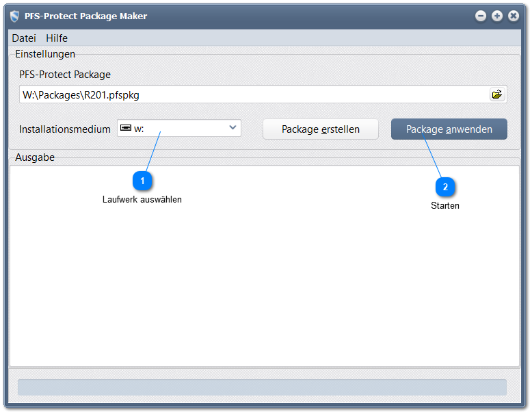Minimize the Package Maker window
The height and width of the screenshot is (414, 532).
(x=481, y=16)
